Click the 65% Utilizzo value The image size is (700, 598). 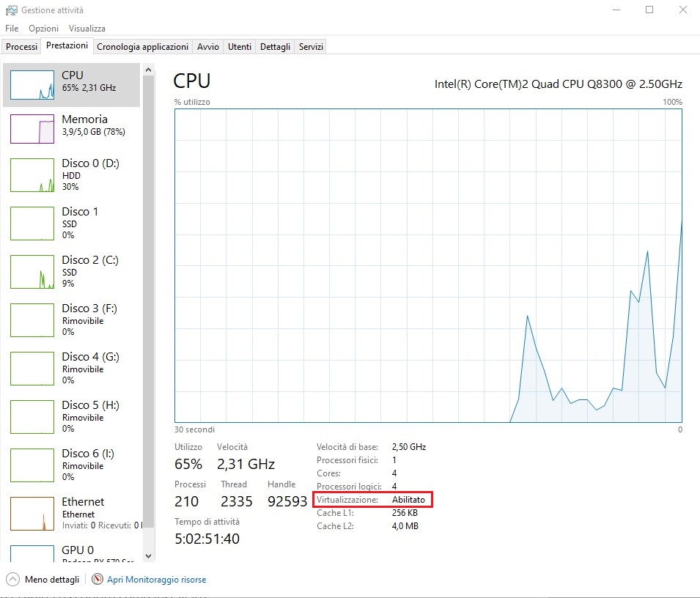(188, 464)
